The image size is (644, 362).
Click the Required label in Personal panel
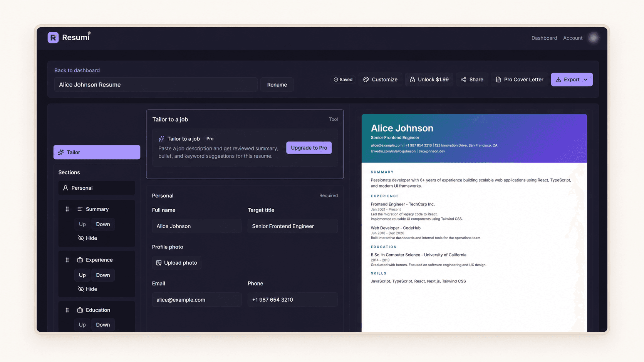329,195
